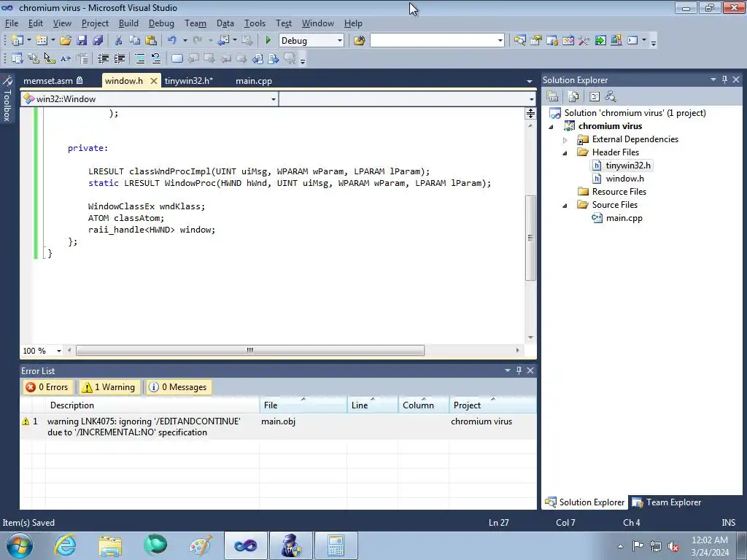Switch to the Team Explorer tab

click(667, 502)
